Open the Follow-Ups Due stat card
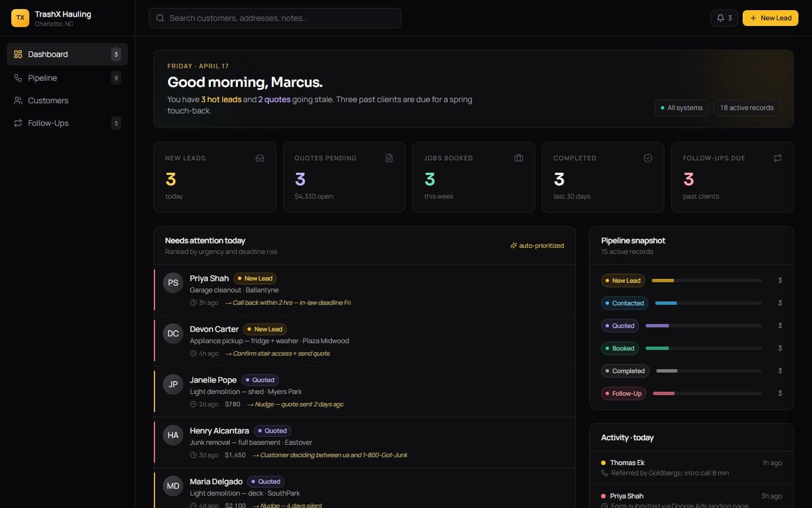 [732, 177]
